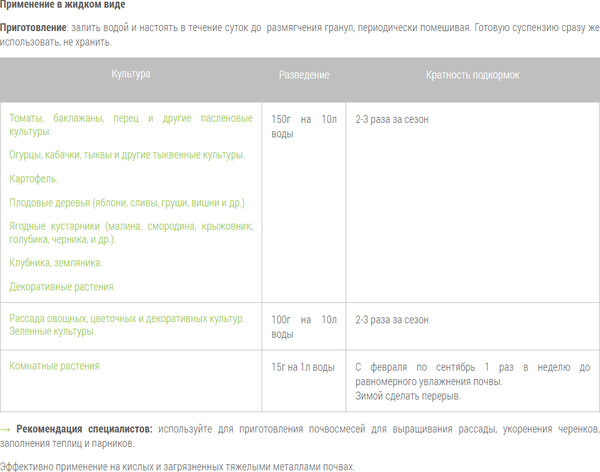This screenshot has height=472, width=600.
Task: Click the Применение в жидком виде heading
Action: (x=62, y=6)
